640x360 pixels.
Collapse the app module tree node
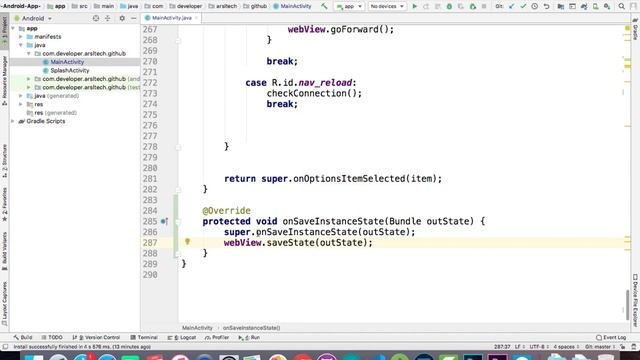(13, 28)
